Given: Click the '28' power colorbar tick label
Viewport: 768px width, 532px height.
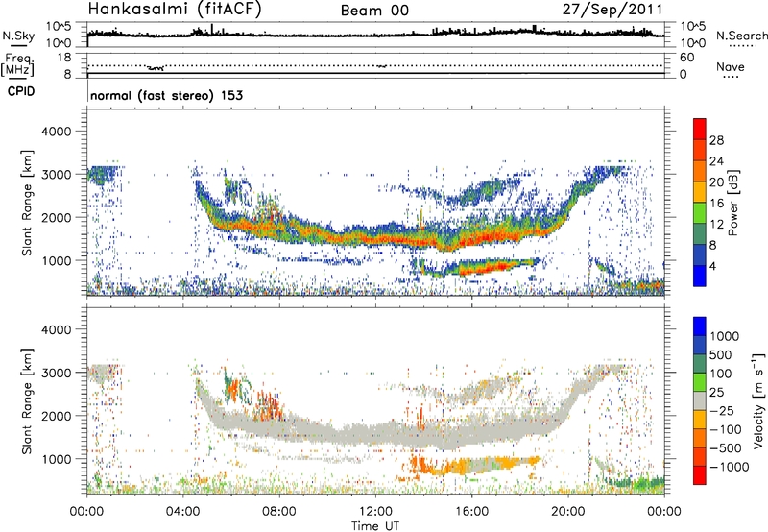Looking at the screenshot, I should pyautogui.click(x=716, y=140).
